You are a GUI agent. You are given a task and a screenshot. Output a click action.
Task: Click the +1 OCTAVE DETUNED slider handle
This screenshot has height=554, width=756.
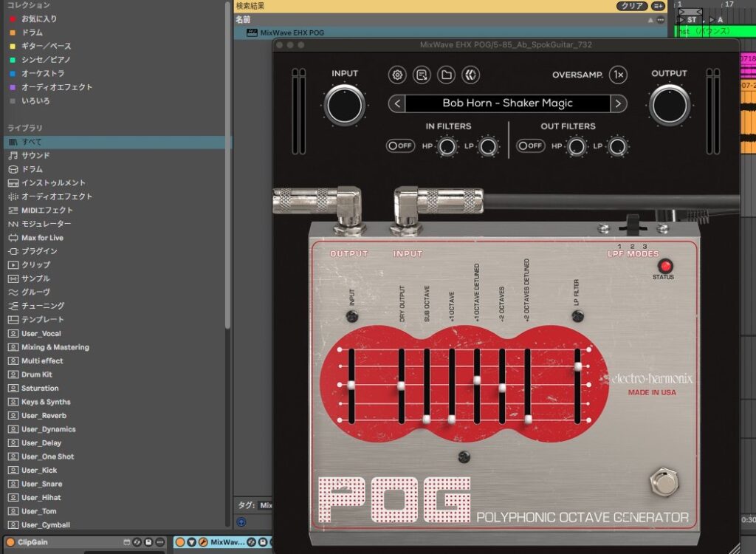[x=477, y=380]
